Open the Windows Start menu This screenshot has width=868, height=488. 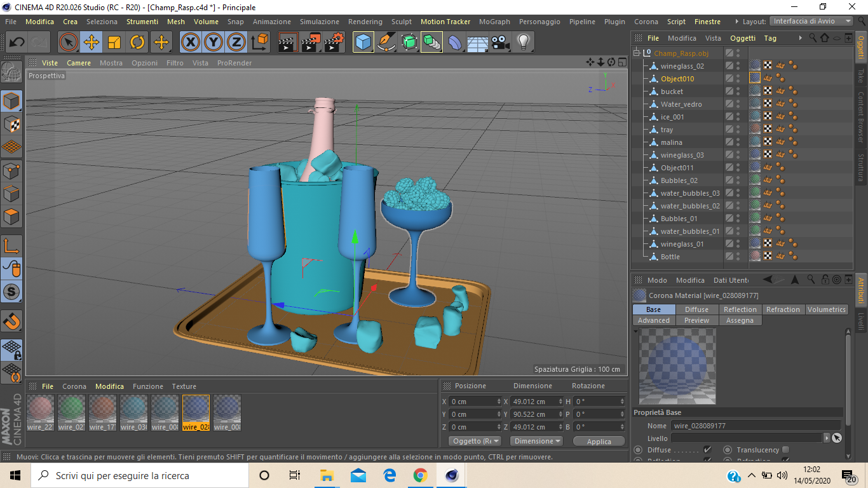[15, 475]
